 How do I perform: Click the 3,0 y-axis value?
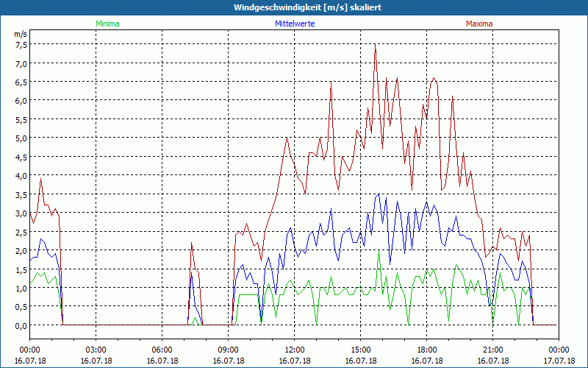pyautogui.click(x=21, y=213)
